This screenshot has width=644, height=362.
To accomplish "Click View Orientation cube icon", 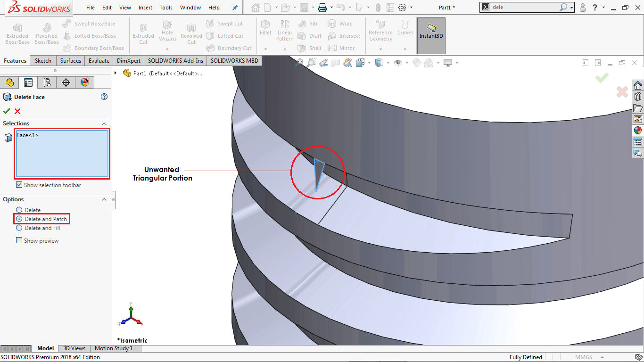I will [x=360, y=62].
